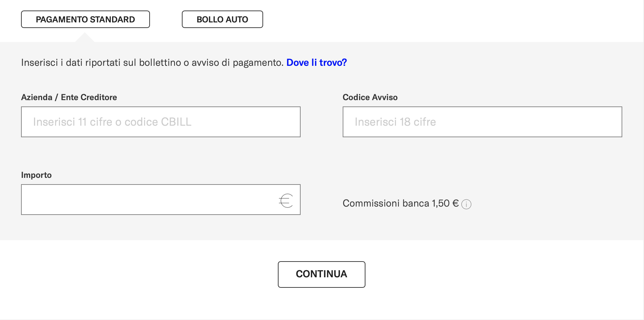Click the pointer arrow beneath PAGAMENTO STANDARD
This screenshot has height=320, width=644.
point(84,37)
